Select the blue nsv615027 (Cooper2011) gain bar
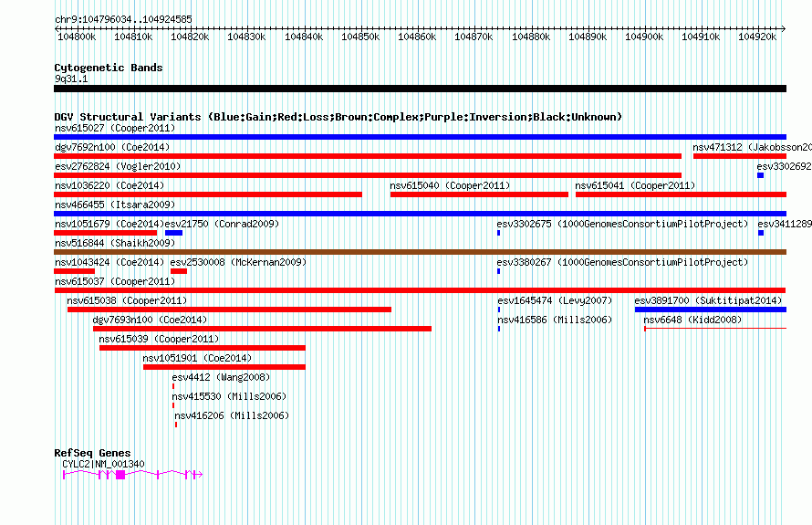Image resolution: width=812 pixels, height=525 pixels. 420,137
